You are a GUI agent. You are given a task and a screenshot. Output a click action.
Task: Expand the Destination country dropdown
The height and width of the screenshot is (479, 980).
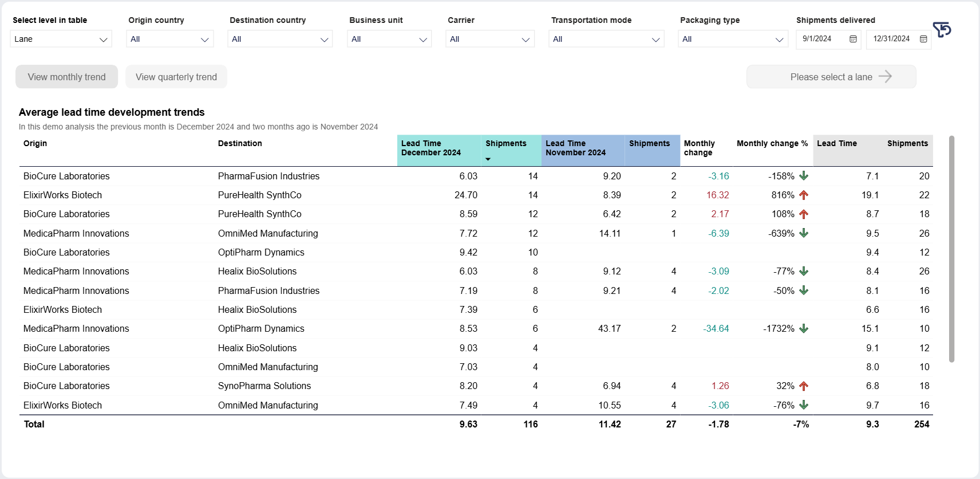click(280, 39)
